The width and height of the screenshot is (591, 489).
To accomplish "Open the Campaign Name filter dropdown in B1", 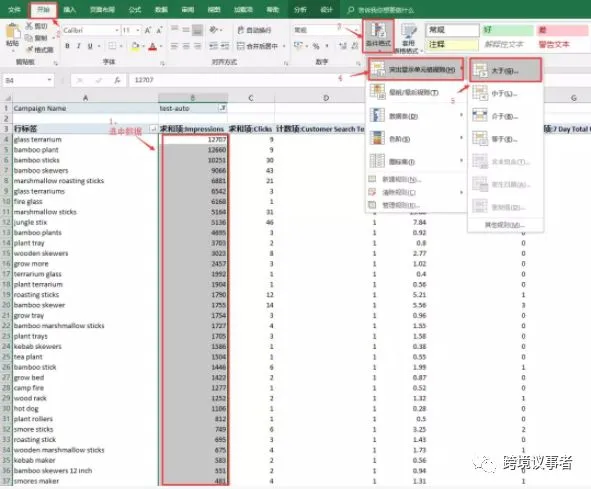I will (x=222, y=108).
